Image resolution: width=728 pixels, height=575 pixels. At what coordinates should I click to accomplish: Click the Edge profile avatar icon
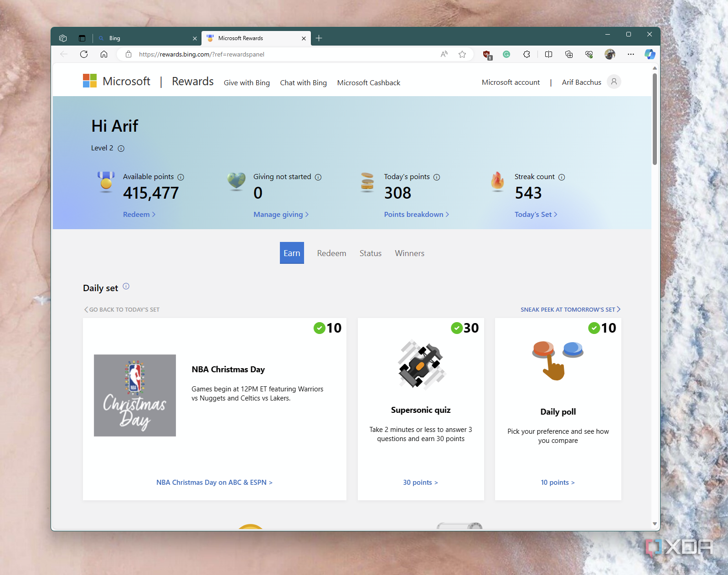pos(610,54)
